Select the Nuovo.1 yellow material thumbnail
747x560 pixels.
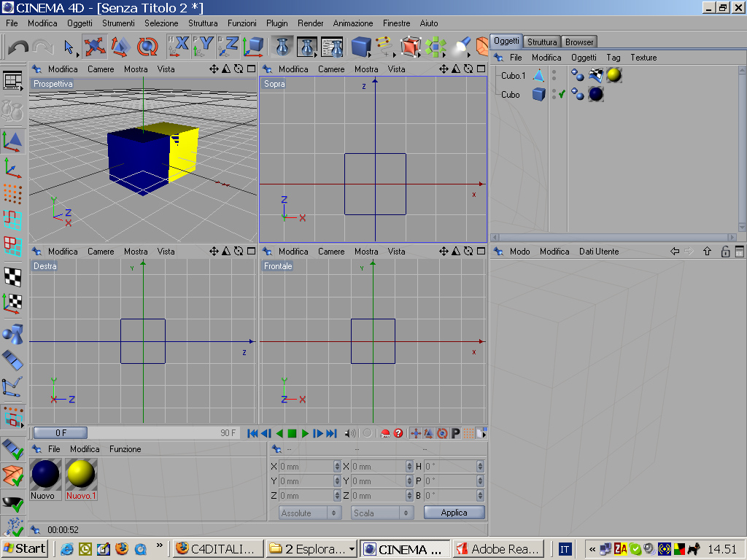click(81, 478)
